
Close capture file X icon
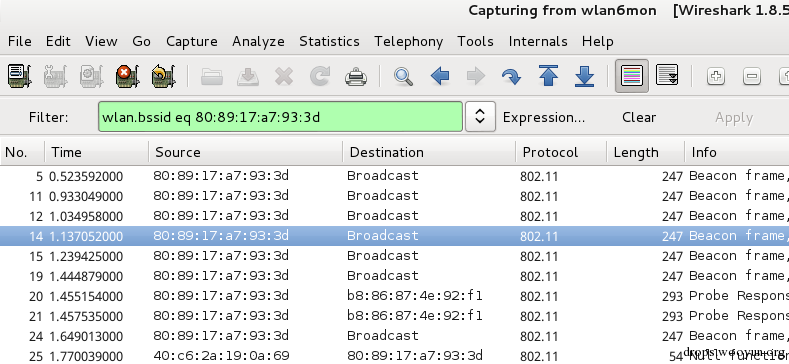click(284, 77)
